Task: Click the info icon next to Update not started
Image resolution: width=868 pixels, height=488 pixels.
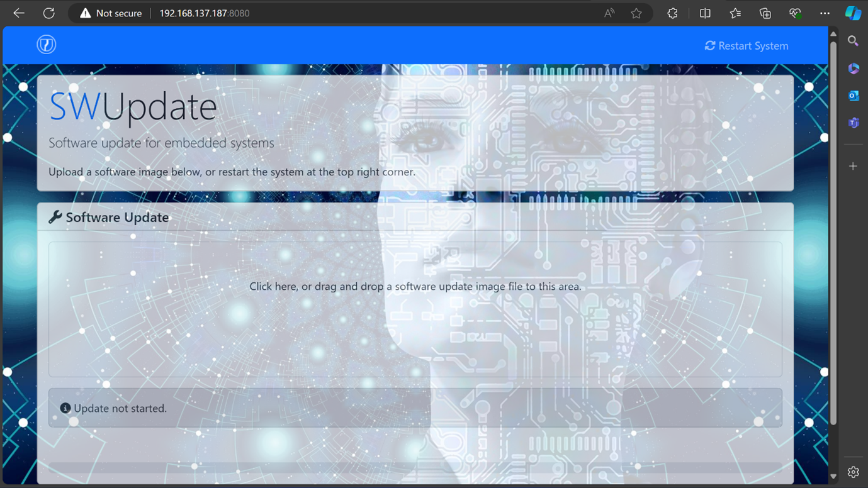Action: (65, 408)
